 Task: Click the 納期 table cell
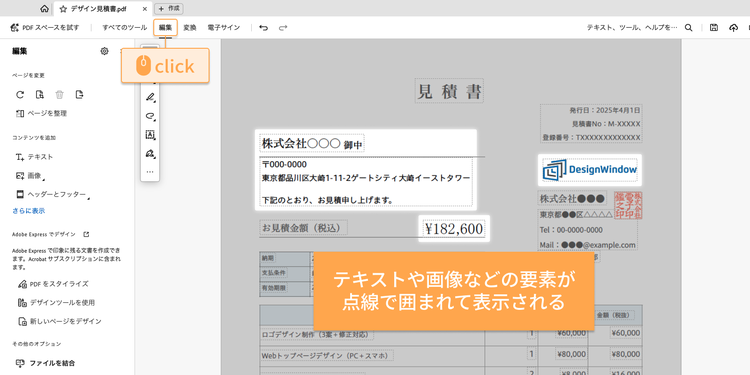[285, 258]
